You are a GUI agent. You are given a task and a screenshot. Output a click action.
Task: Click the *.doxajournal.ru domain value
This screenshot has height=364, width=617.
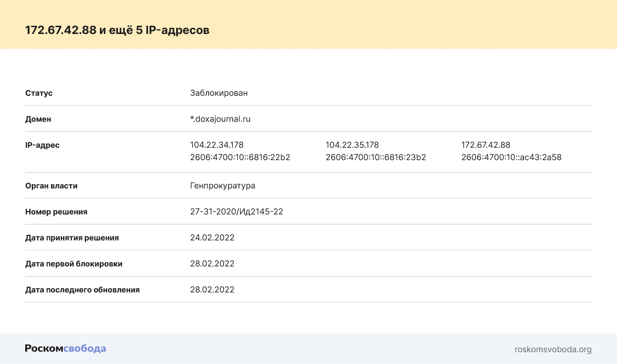(x=220, y=119)
